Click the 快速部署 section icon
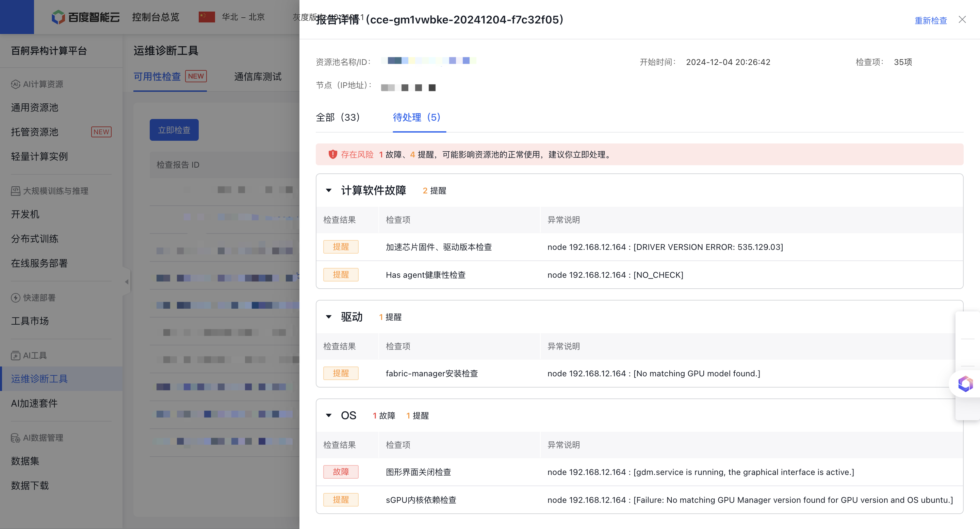This screenshot has width=980, height=529. [x=15, y=297]
